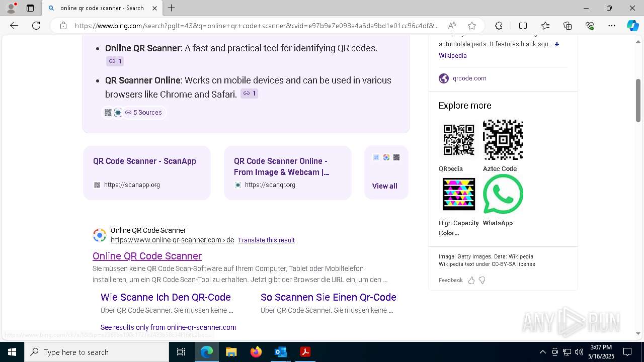Click the Feedback label in the sidebar
This screenshot has height=362, width=644.
[x=450, y=280]
